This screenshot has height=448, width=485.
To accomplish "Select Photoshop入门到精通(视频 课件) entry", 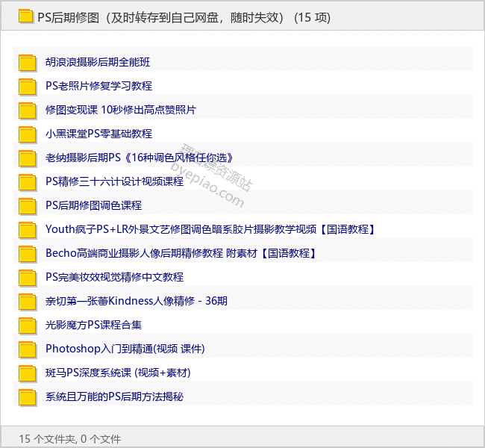I will coord(125,349).
